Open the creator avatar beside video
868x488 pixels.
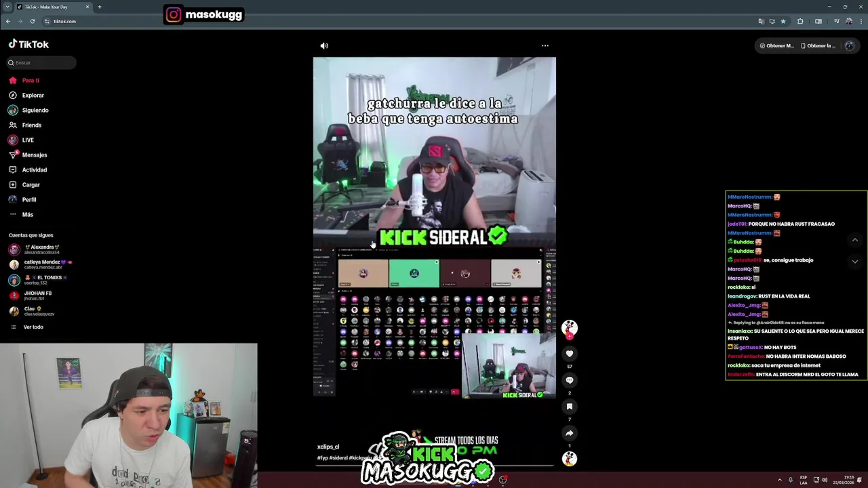click(570, 328)
